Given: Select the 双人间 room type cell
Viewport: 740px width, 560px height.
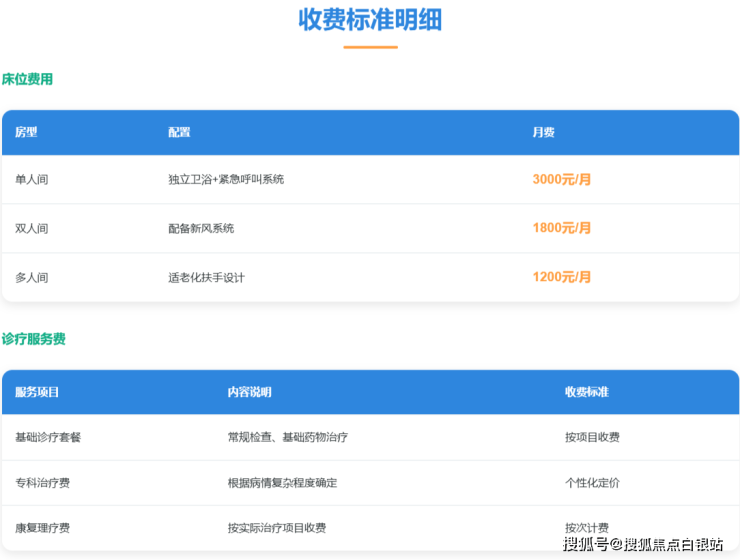Looking at the screenshot, I should (32, 228).
